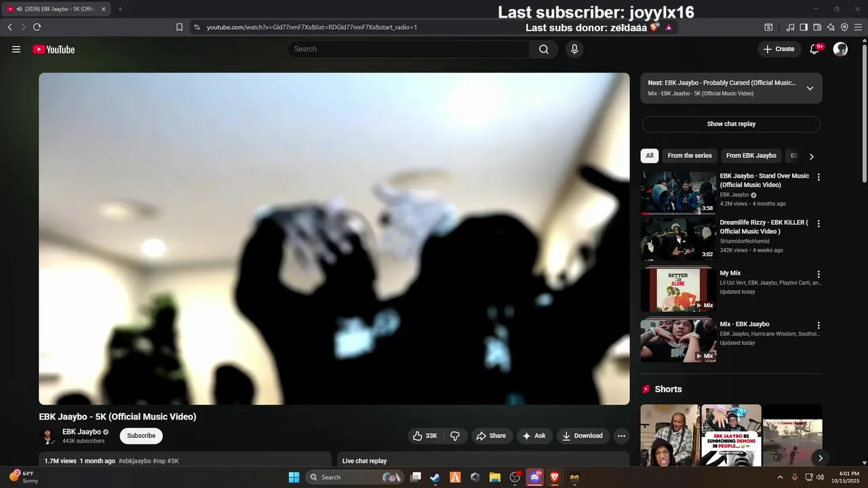Switch to the EBK Jaaybo 5K browser tab

(x=54, y=9)
